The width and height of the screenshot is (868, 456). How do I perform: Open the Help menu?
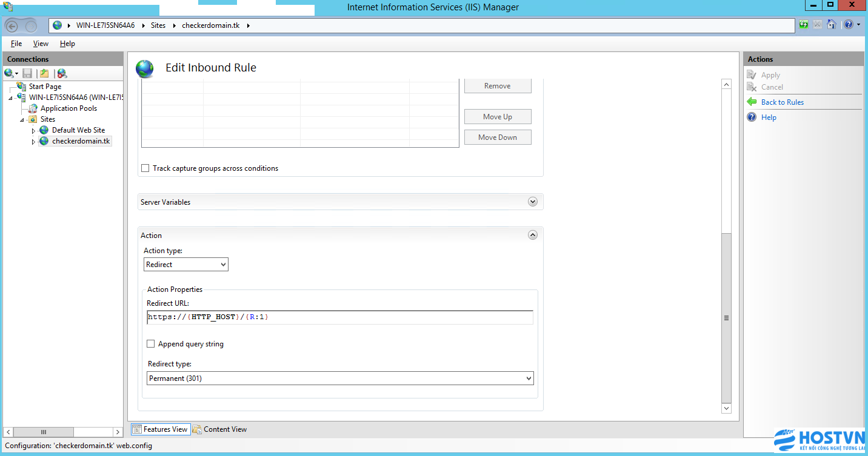(x=67, y=44)
